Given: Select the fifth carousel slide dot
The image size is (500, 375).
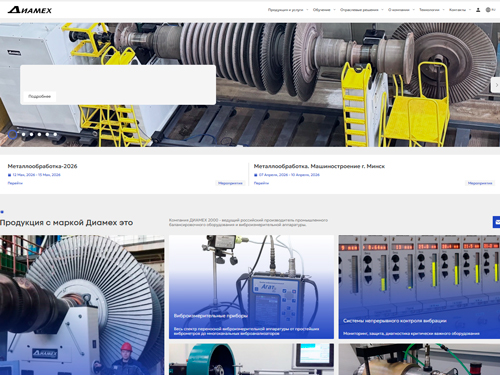Looking at the screenshot, I should [47, 134].
